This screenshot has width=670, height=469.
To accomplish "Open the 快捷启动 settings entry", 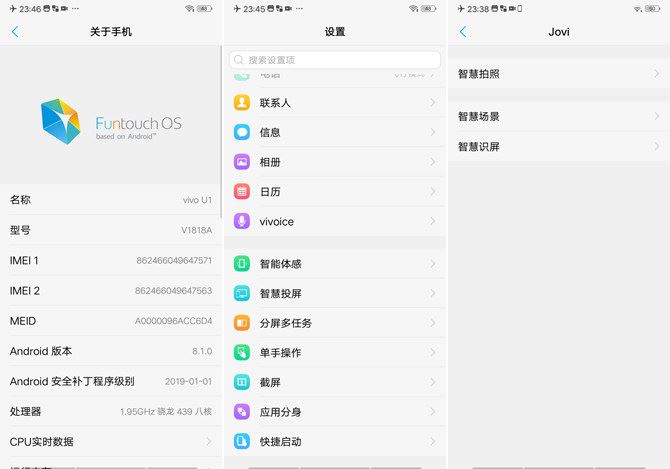I will (x=335, y=441).
